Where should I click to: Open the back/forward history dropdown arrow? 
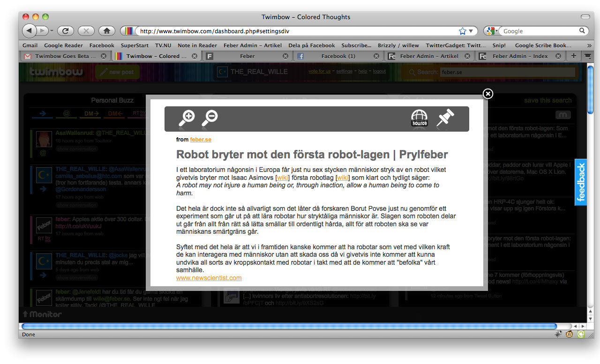click(52, 31)
